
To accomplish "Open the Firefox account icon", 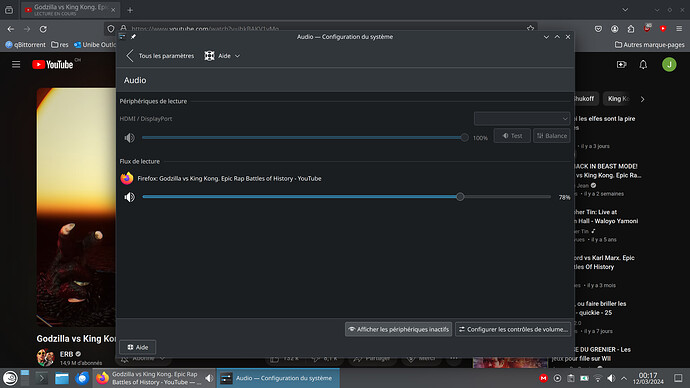I will pyautogui.click(x=614, y=29).
